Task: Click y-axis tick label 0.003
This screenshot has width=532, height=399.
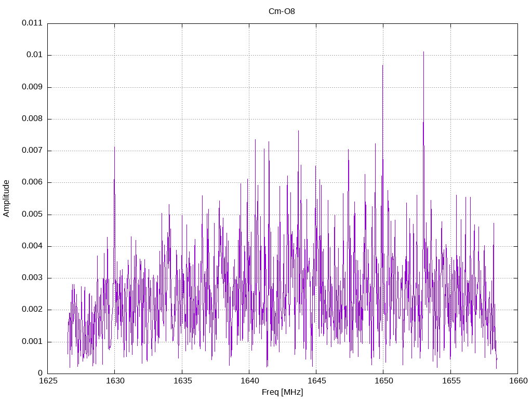Action: point(32,278)
